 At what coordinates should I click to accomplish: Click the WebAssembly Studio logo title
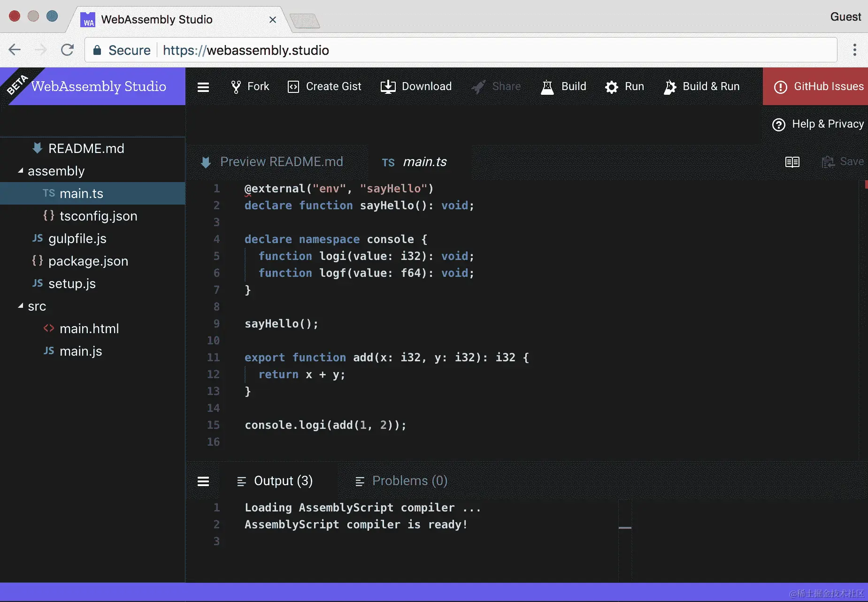tap(99, 86)
